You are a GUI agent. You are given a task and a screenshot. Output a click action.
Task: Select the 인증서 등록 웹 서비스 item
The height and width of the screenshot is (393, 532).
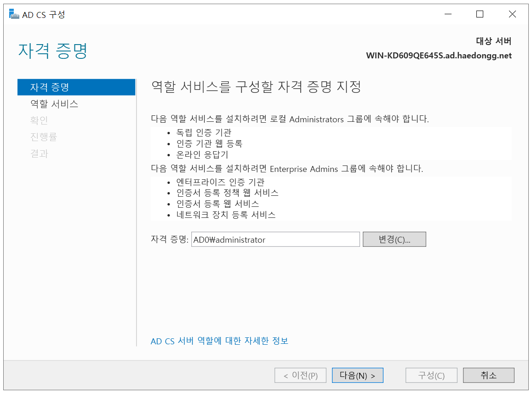point(217,204)
